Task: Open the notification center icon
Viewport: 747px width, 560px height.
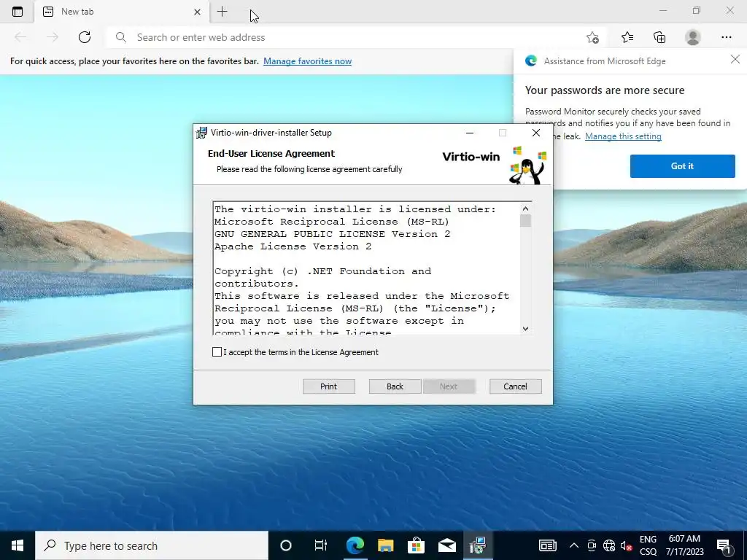Action: 724,545
